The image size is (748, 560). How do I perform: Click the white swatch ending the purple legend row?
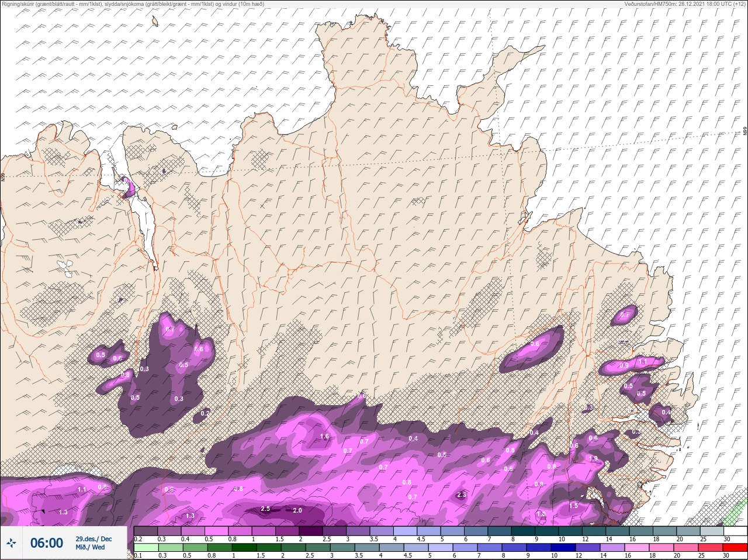(x=736, y=531)
